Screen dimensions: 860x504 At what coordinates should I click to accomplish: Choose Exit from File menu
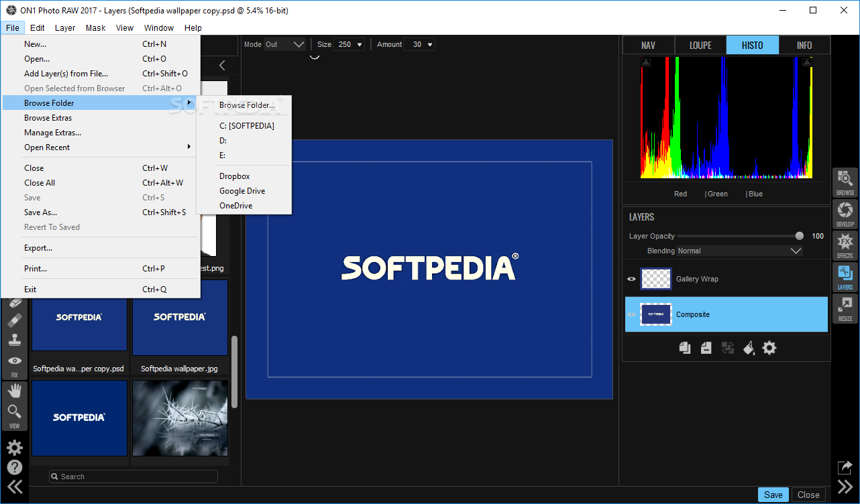[x=101, y=290]
